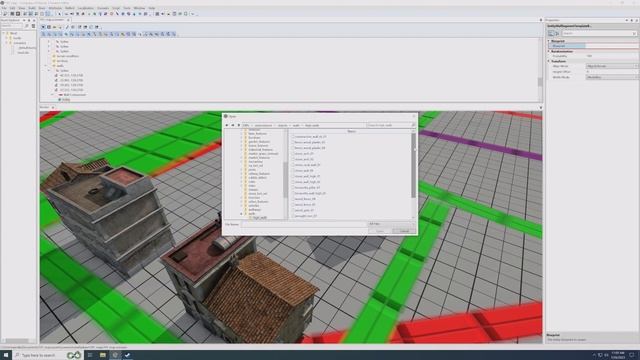Screen dimensions: 640x360
Task: Close the map editor document tab
Action: (68, 20)
